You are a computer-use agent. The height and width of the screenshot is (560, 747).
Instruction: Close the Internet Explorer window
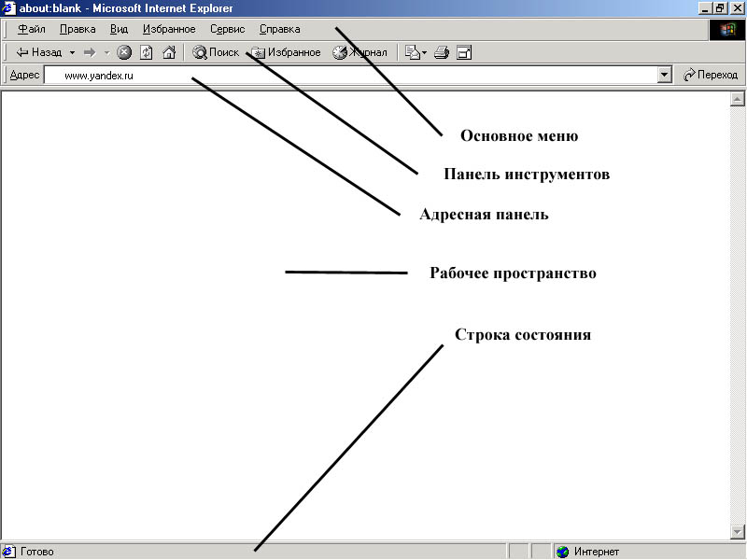737,8
